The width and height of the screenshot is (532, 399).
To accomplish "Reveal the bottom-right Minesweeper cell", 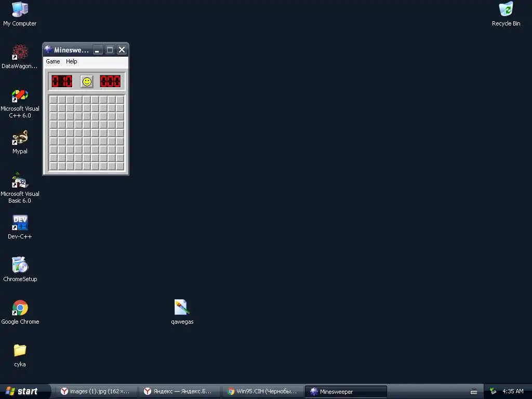I will [120, 166].
